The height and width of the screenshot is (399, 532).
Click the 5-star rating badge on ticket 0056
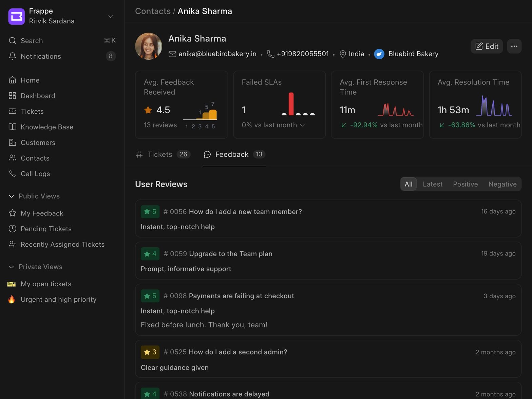pos(150,212)
